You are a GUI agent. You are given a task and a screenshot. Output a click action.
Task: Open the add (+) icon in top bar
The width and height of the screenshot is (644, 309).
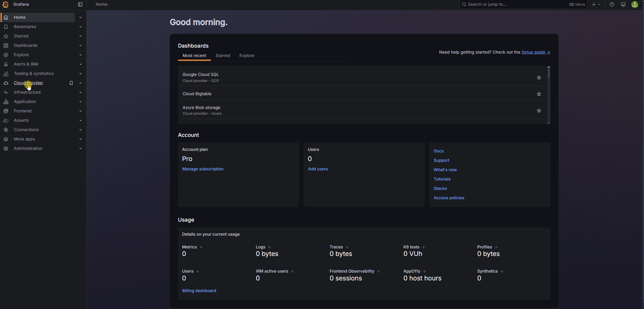pyautogui.click(x=593, y=4)
